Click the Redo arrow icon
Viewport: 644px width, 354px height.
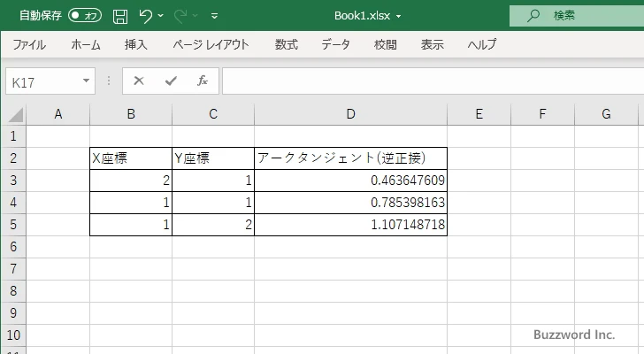tap(180, 16)
